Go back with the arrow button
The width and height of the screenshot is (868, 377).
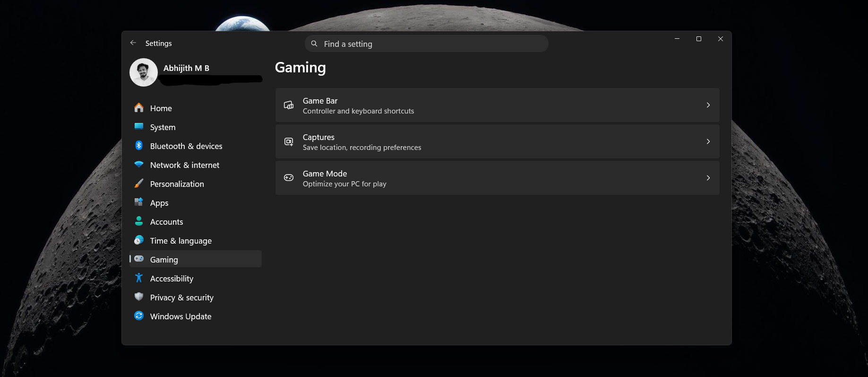coord(133,43)
